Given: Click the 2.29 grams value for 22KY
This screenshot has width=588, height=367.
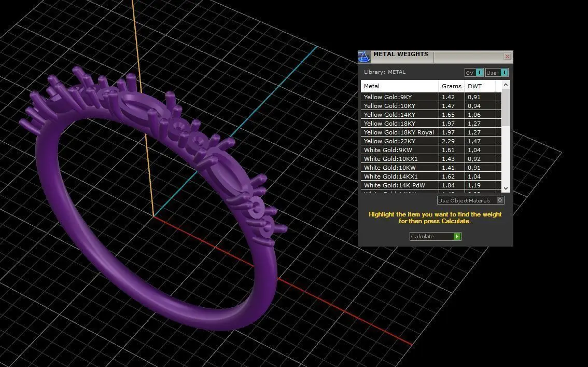Looking at the screenshot, I should point(448,141).
